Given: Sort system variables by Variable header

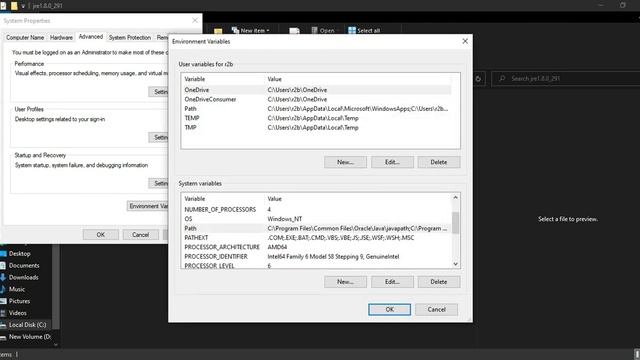Looking at the screenshot, I should point(224,199).
